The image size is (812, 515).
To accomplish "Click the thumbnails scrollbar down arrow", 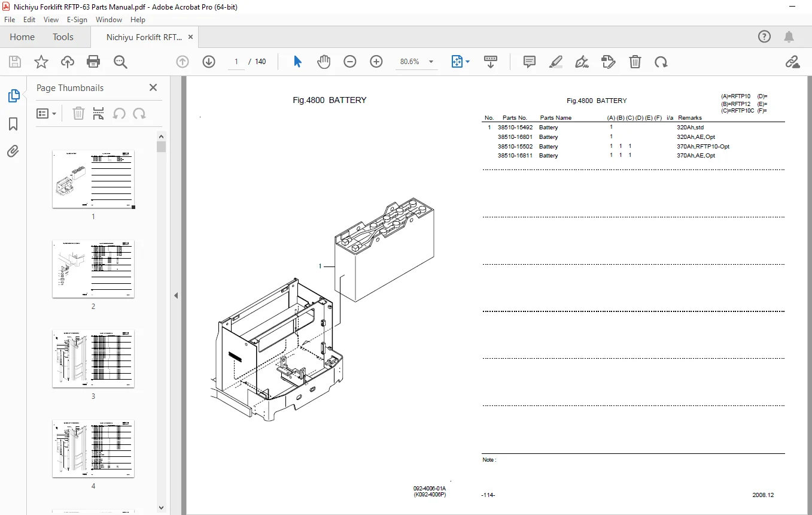I will click(x=161, y=508).
